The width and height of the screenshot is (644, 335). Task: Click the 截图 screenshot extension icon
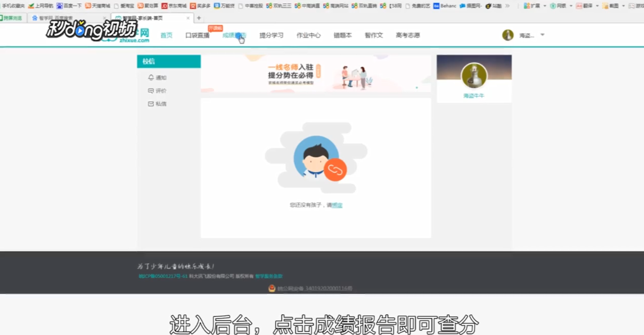click(x=605, y=6)
